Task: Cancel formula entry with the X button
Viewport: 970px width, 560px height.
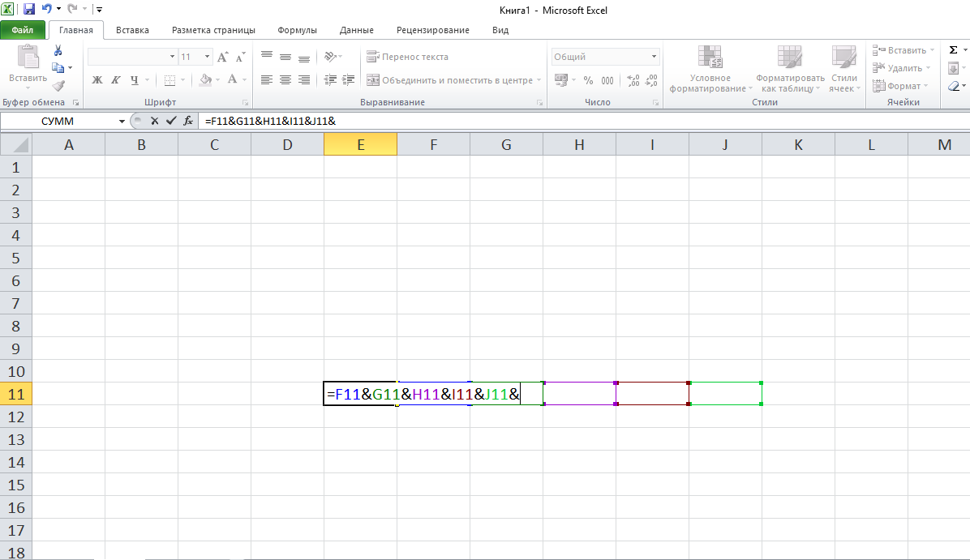Action: point(154,121)
